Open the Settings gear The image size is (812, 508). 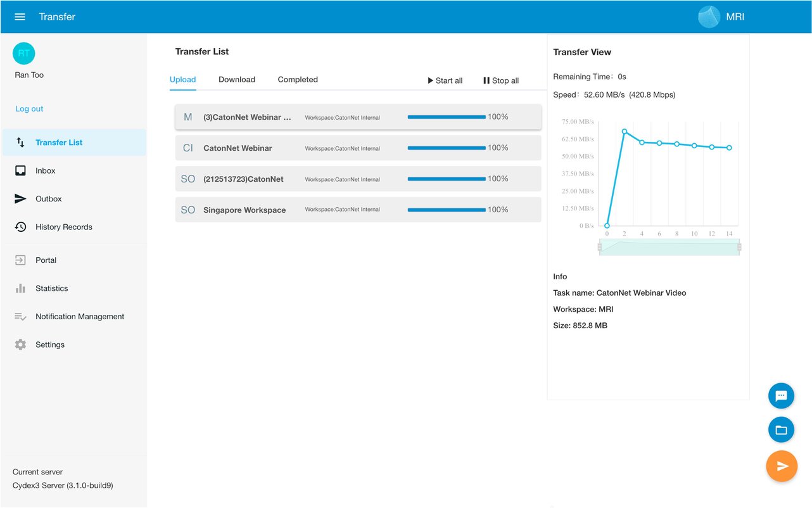pos(49,344)
